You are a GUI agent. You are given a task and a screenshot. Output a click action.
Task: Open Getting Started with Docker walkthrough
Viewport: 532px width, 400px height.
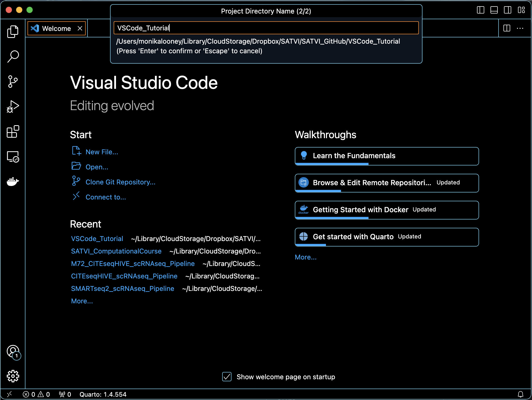point(387,210)
